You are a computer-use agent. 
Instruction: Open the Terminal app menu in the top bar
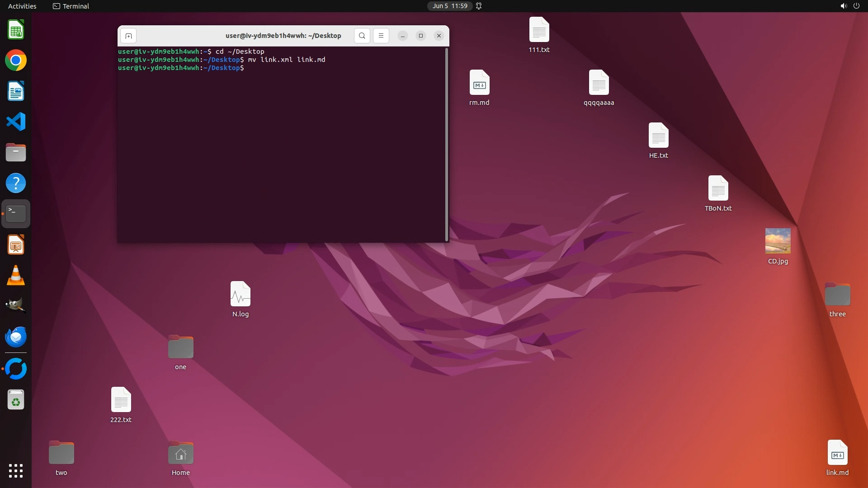click(71, 6)
